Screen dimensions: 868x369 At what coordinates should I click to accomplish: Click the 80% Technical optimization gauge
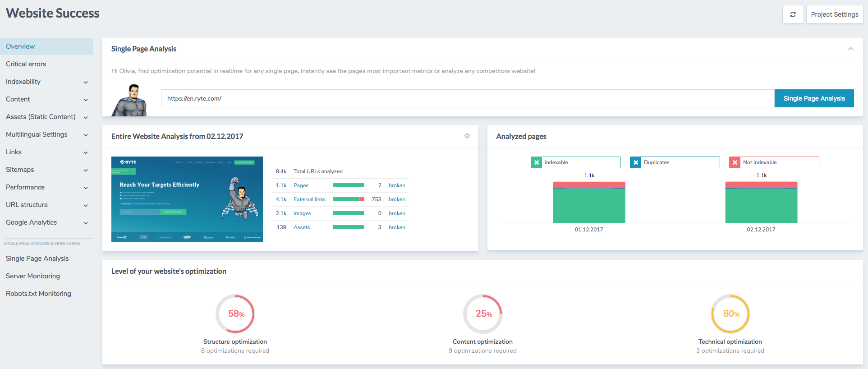[x=730, y=314]
